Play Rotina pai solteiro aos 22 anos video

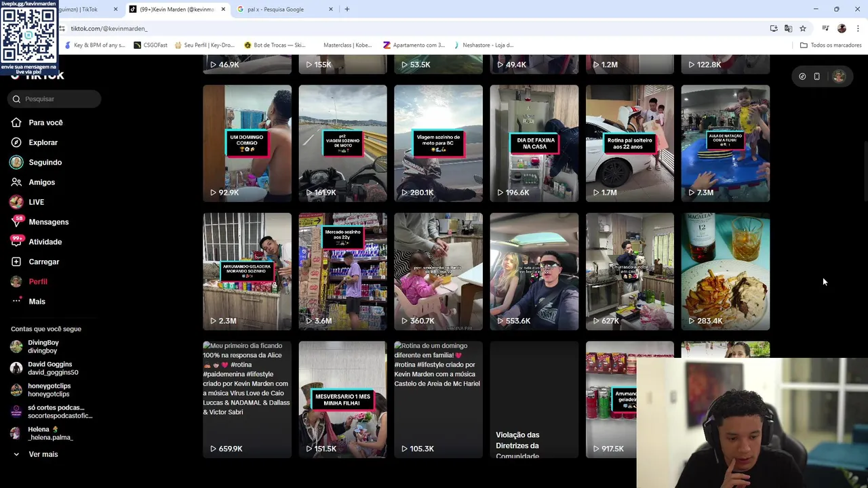629,143
